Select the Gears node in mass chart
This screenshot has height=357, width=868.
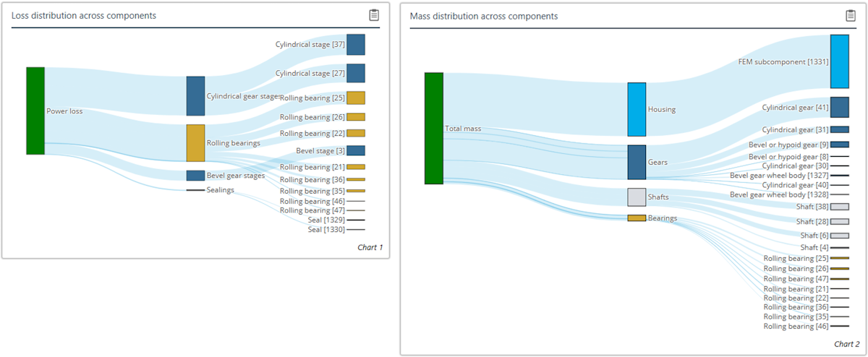(x=637, y=162)
